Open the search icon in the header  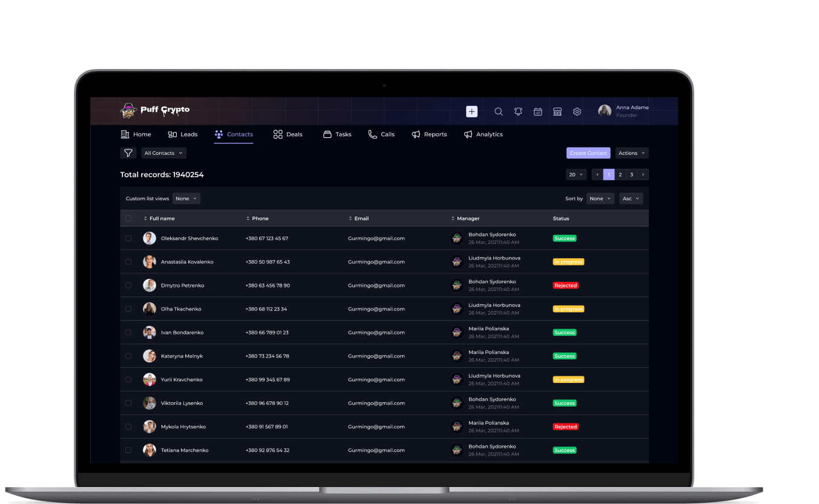click(x=498, y=111)
